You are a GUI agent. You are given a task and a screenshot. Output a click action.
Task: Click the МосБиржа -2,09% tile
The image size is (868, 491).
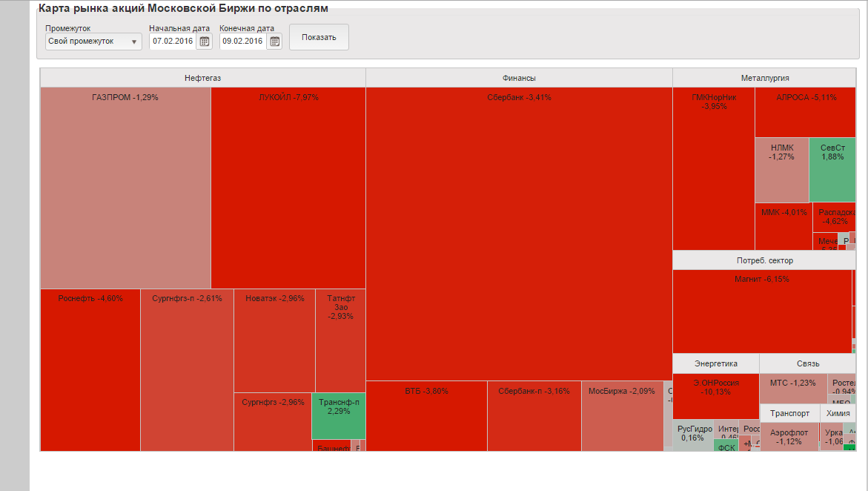tap(622, 416)
